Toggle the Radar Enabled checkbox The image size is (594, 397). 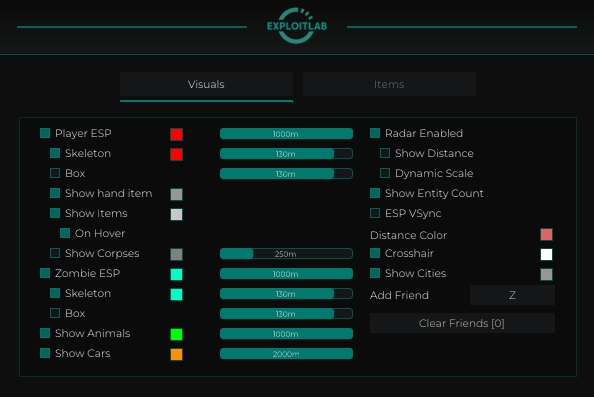[x=375, y=133]
